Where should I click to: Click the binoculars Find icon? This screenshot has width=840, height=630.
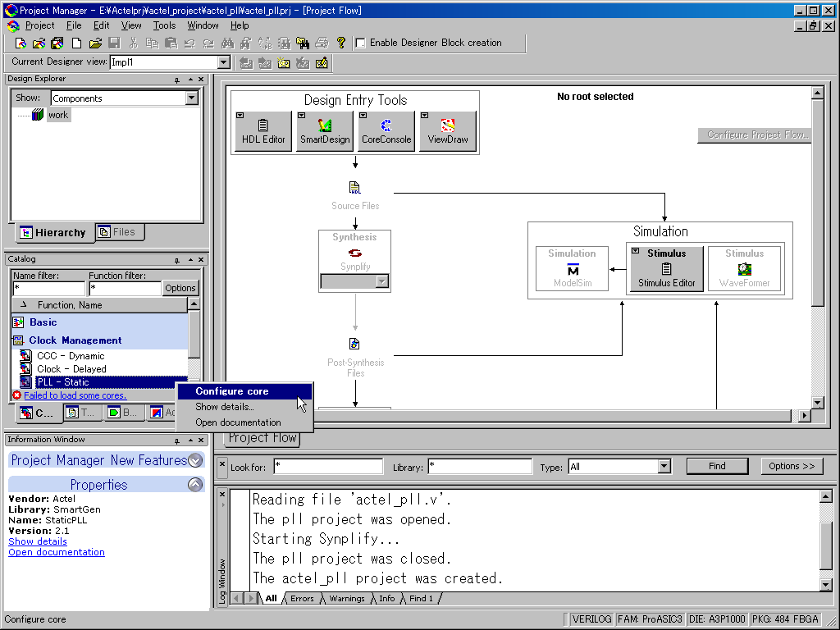tap(228, 43)
